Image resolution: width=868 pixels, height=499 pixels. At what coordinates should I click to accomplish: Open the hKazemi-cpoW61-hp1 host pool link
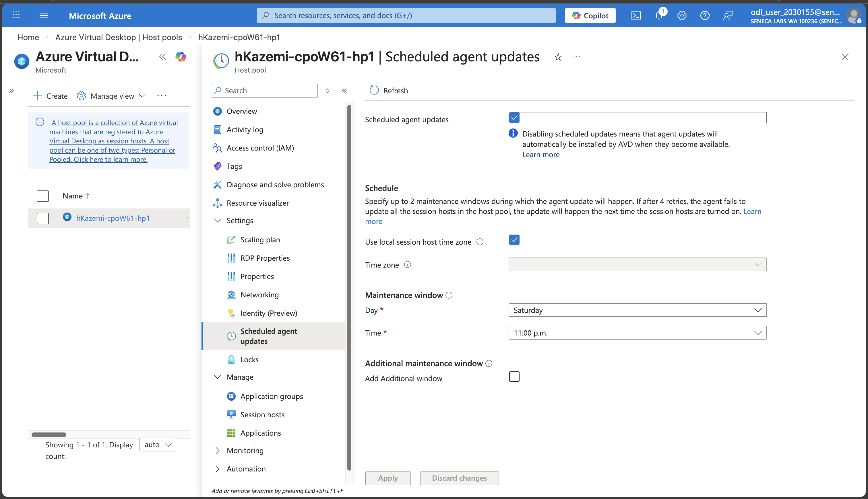coord(113,218)
